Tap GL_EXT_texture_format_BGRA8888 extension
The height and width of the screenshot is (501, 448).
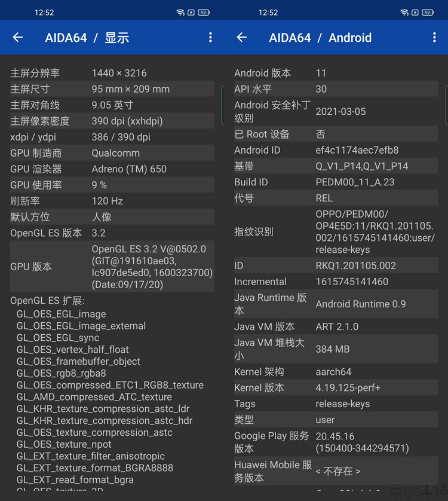95,468
